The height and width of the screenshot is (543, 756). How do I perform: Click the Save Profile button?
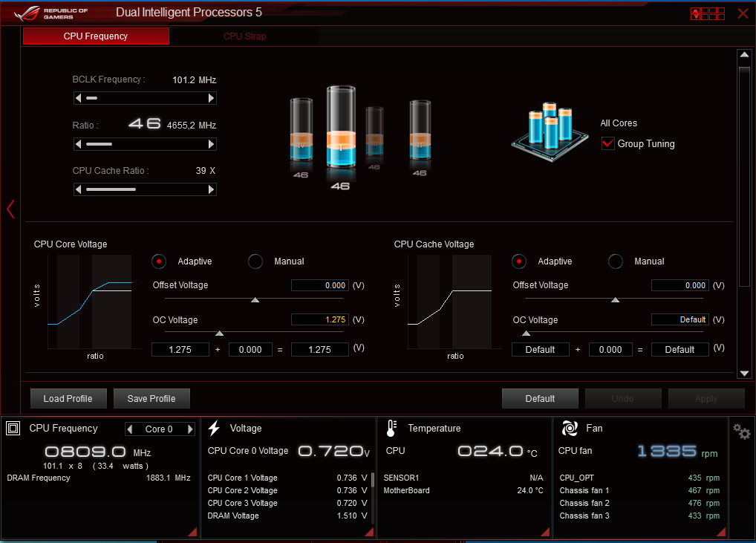coord(151,399)
